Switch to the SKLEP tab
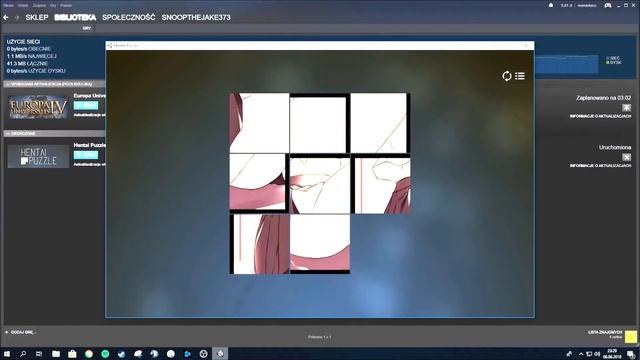This screenshot has height=360, width=640. (37, 18)
